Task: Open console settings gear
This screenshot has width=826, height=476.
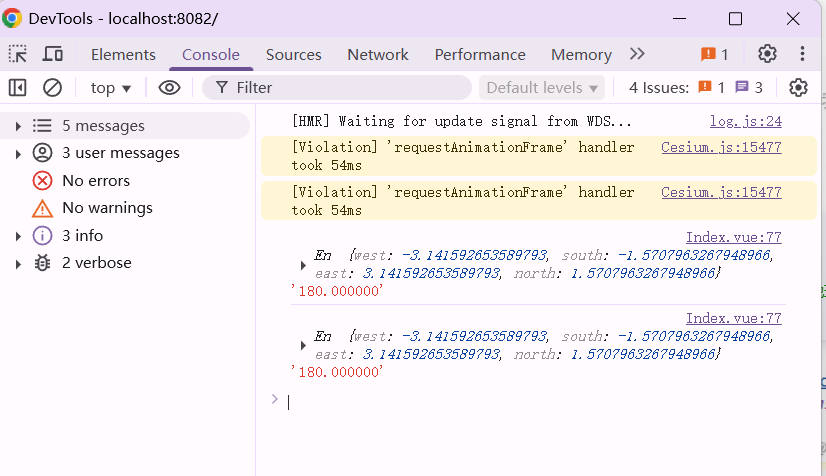Action: [x=798, y=87]
